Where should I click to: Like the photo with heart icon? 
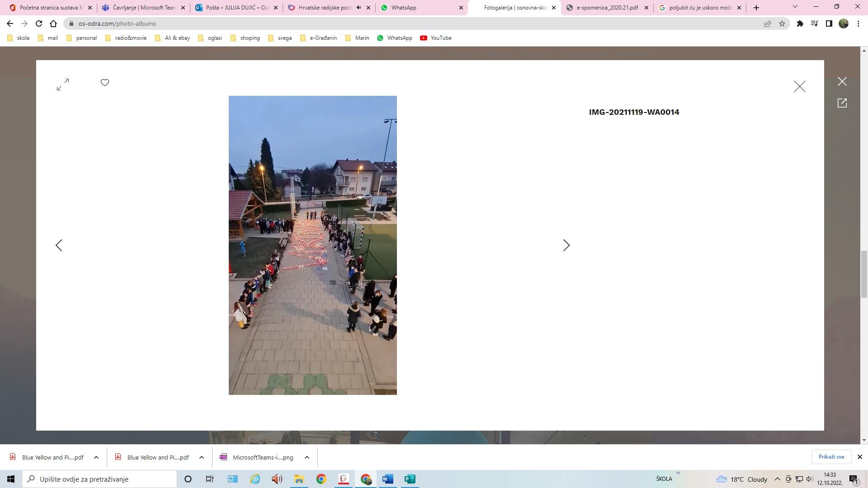pyautogui.click(x=105, y=82)
